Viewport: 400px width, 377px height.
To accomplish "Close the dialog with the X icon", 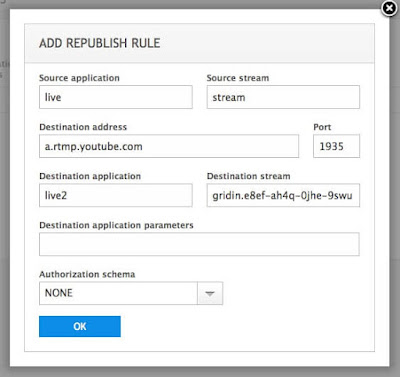I will click(389, 8).
